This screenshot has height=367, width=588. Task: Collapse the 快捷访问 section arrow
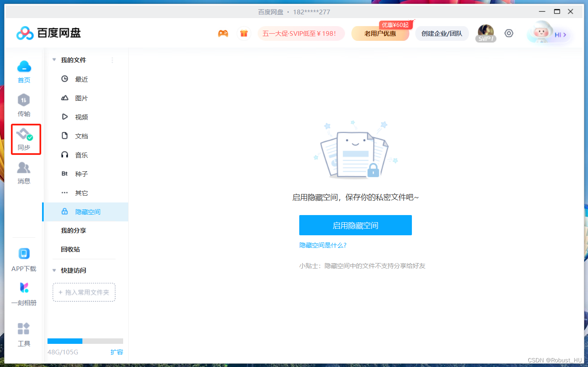coord(54,270)
